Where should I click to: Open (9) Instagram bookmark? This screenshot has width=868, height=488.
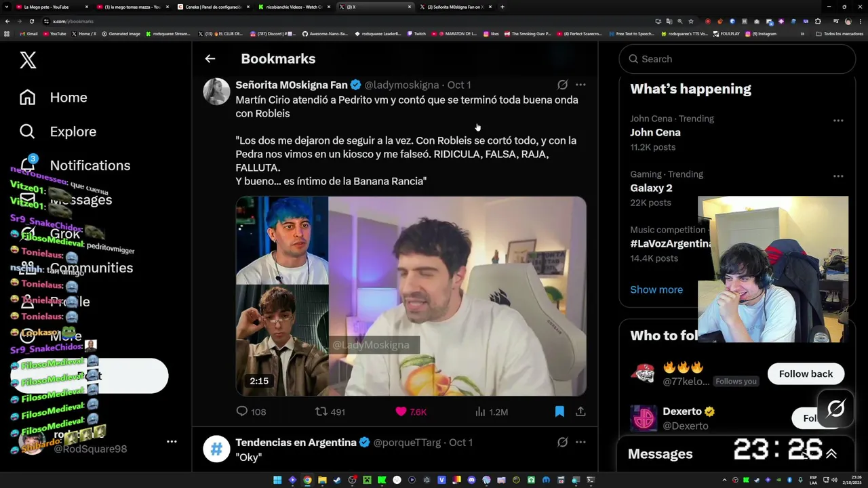coord(760,33)
